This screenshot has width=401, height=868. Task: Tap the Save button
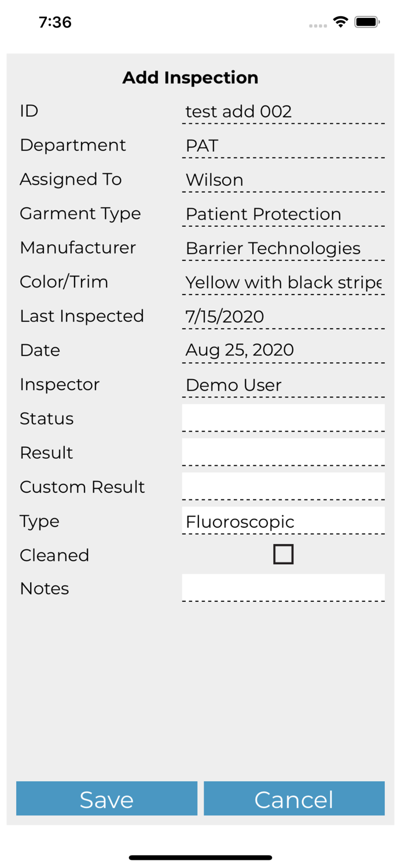tap(106, 799)
